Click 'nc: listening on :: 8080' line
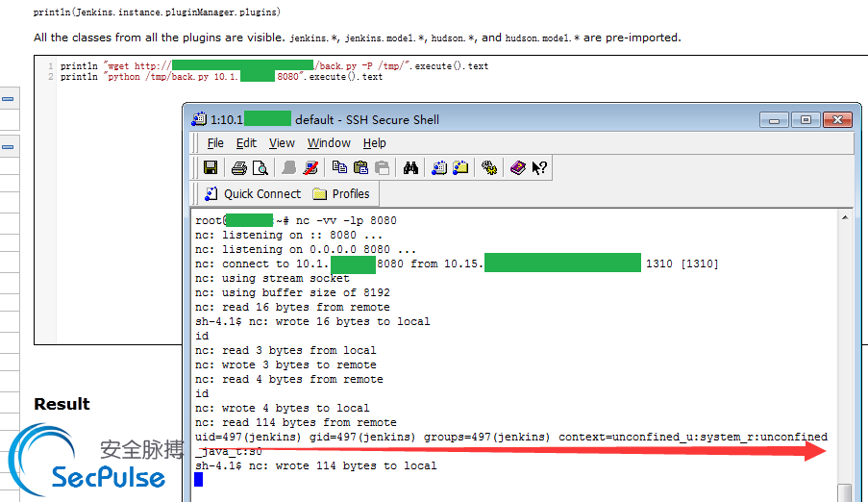The image size is (868, 502). [288, 235]
